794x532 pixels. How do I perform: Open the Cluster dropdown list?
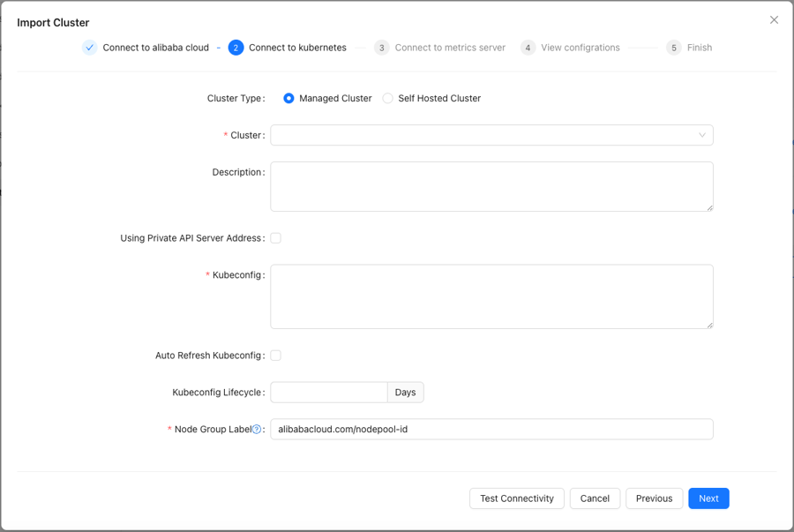click(491, 135)
